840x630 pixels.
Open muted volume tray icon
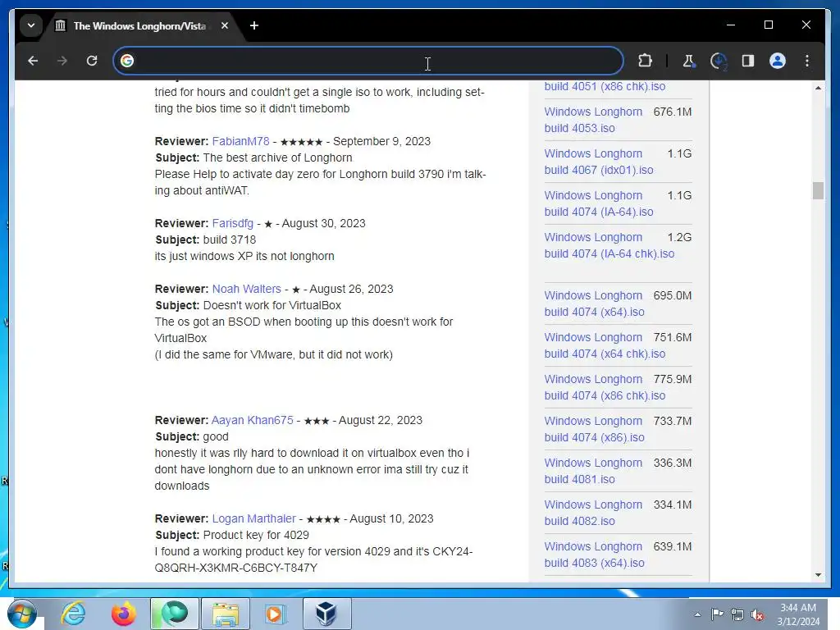click(757, 614)
